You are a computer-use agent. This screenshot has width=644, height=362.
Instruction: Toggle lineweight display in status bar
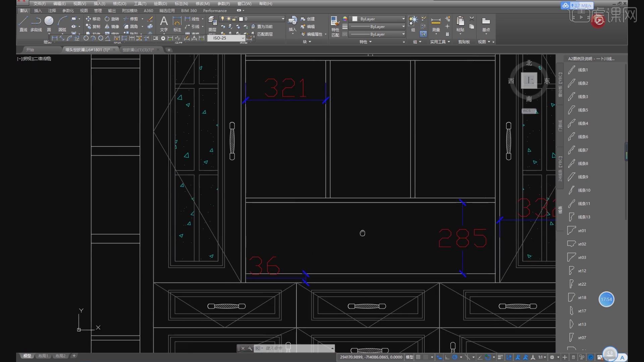[500, 357]
